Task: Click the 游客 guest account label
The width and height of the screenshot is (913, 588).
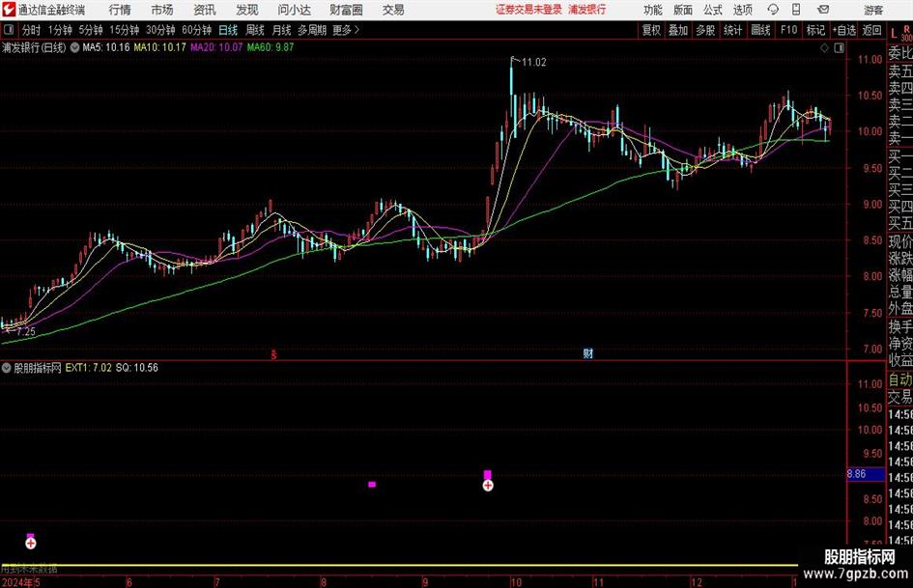Action: 873,10
